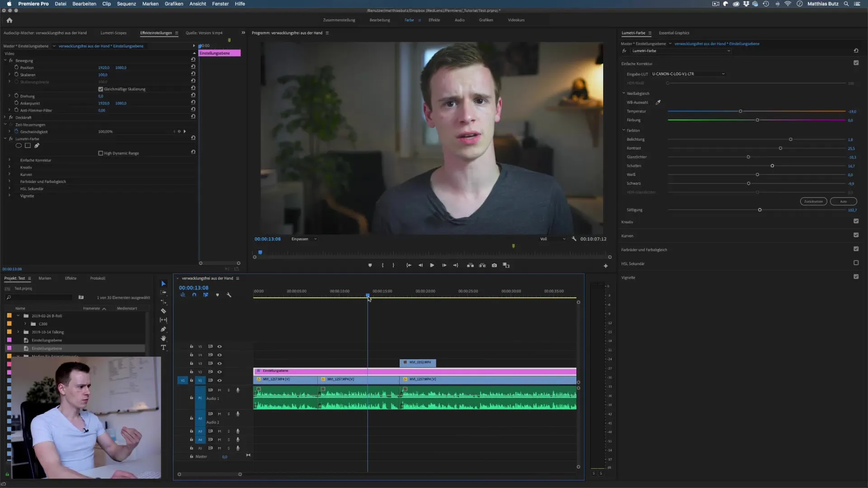The height and width of the screenshot is (488, 868).
Task: Toggle Gleichmäßige Skalierung checkbox
Action: pyautogui.click(x=100, y=89)
